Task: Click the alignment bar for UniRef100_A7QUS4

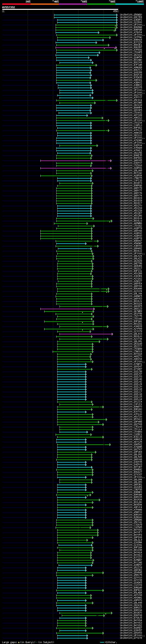Action: coord(78,32)
